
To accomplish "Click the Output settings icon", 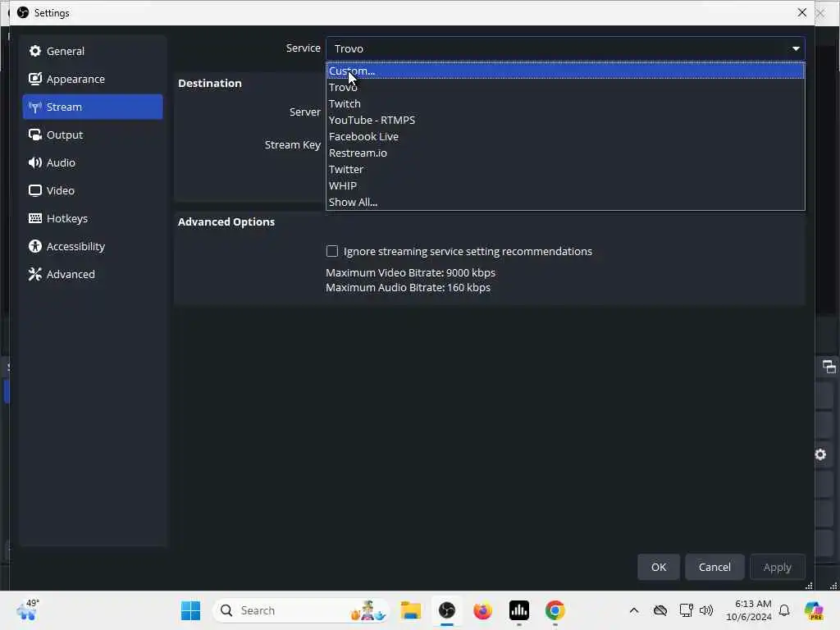I will click(35, 135).
